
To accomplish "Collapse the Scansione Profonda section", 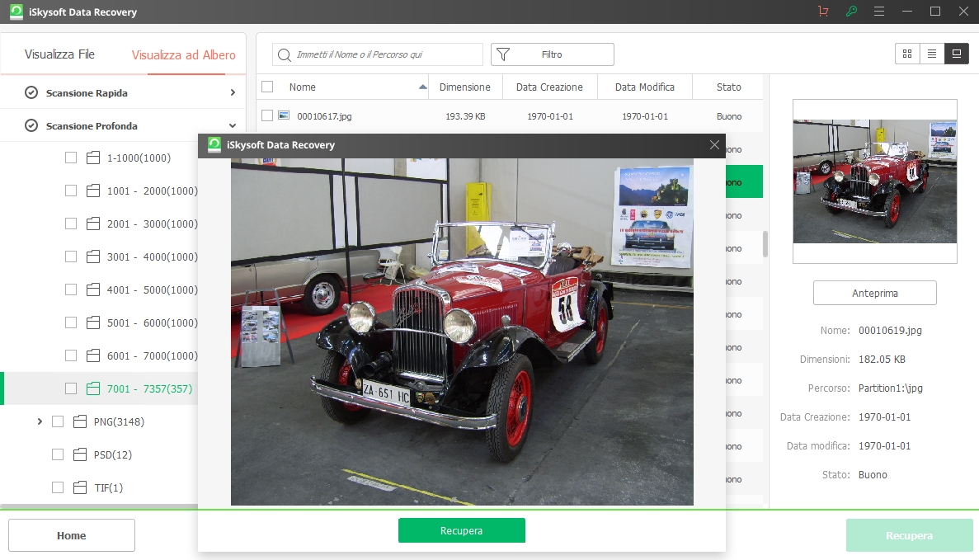I will [233, 125].
